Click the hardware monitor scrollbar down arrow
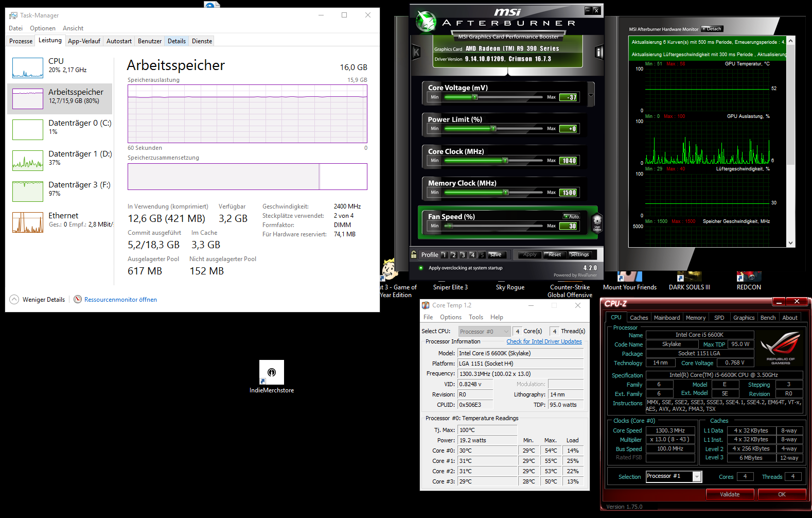Screen dimensions: 812x518 point(791,243)
